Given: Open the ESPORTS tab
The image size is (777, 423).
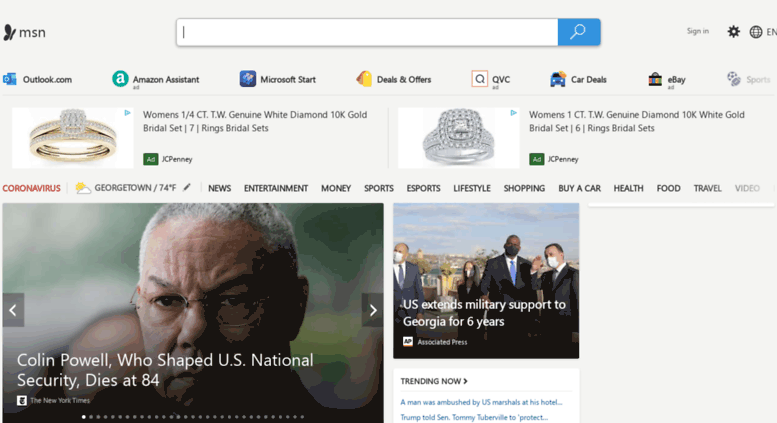Looking at the screenshot, I should click(x=423, y=188).
